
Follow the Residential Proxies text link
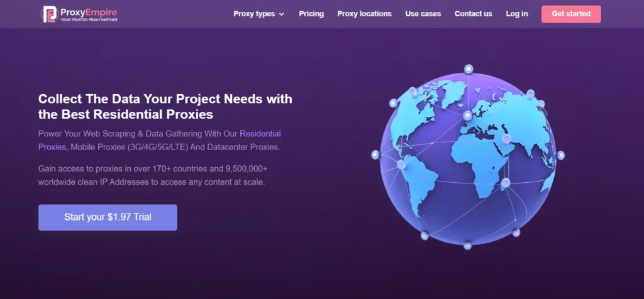(260, 134)
